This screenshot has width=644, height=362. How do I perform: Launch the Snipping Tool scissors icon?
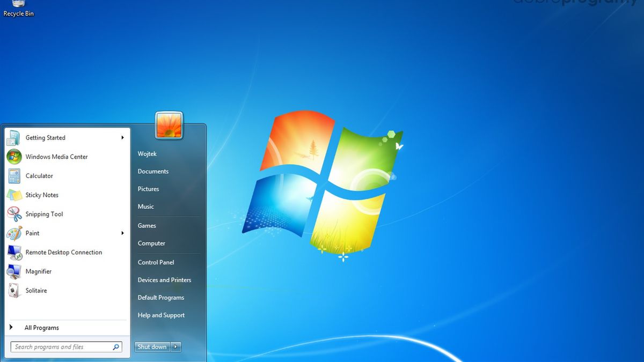(13, 214)
